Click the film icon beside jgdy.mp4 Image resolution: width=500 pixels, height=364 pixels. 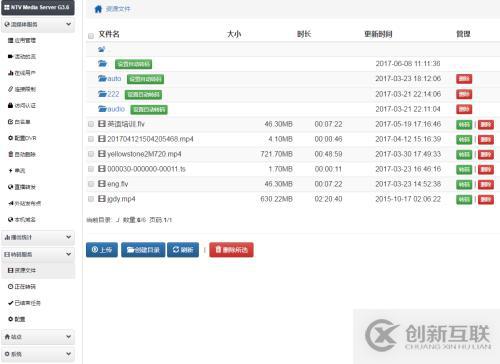[x=102, y=199]
